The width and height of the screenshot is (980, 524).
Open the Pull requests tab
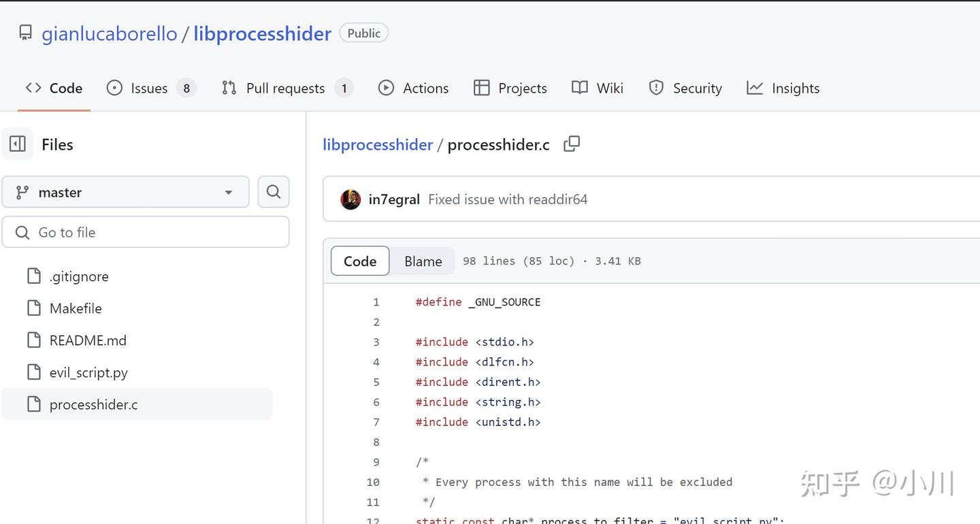click(287, 88)
